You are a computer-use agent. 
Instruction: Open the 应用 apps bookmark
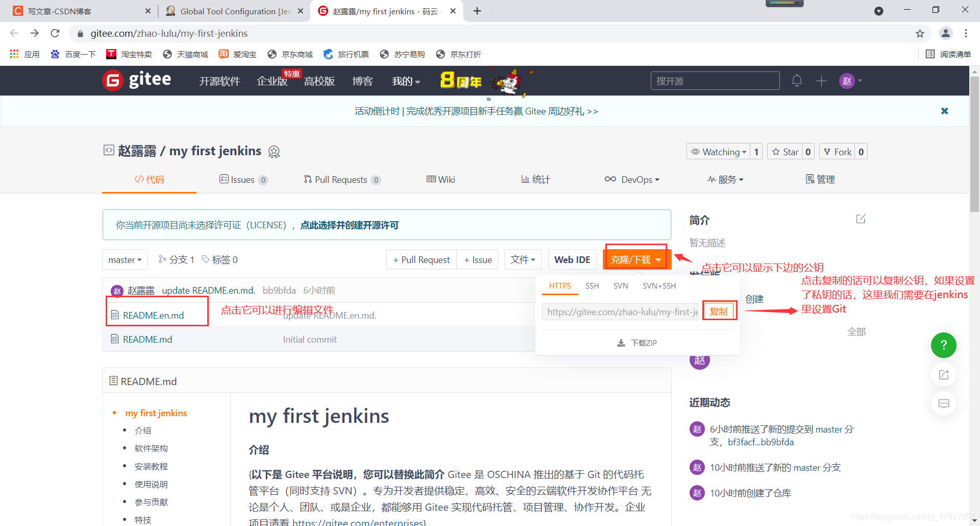pos(24,54)
